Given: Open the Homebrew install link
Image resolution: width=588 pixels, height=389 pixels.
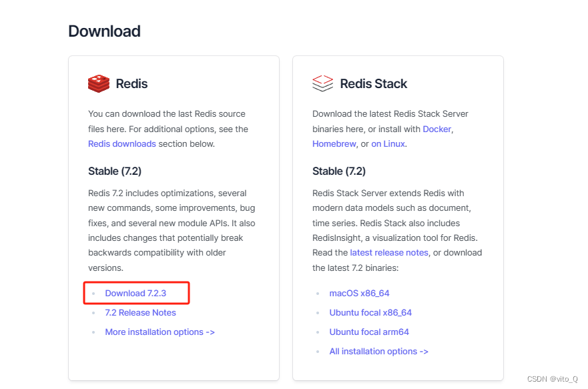Looking at the screenshot, I should pyautogui.click(x=334, y=143).
